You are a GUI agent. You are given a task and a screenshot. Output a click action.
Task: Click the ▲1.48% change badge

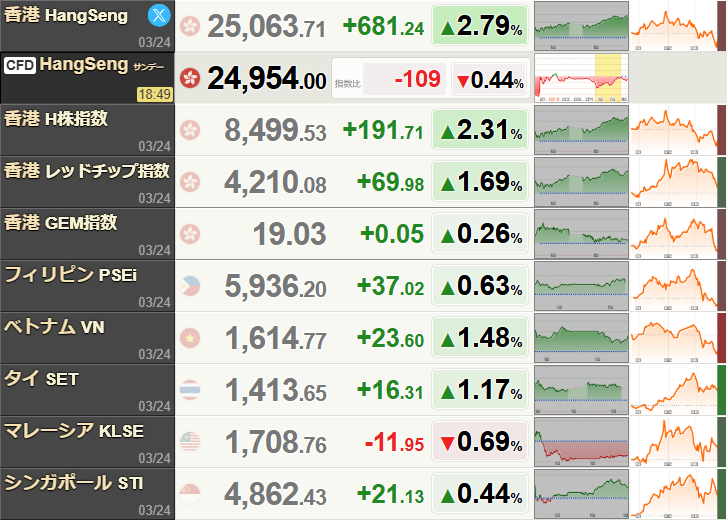(x=480, y=337)
